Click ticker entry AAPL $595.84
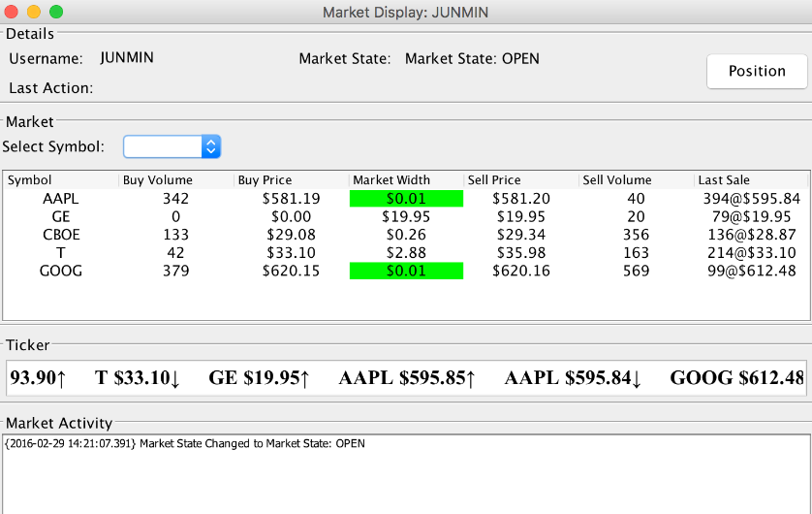Image resolution: width=812 pixels, height=514 pixels. coord(574,377)
